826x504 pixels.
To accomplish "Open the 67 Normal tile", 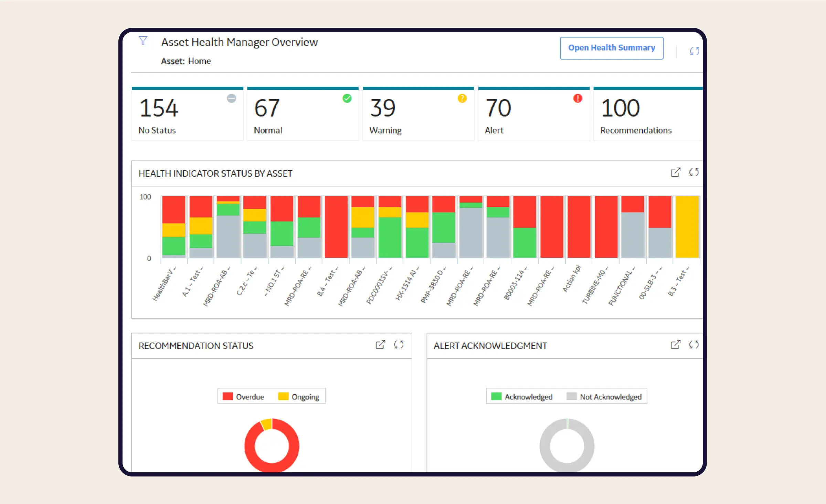I will (303, 114).
